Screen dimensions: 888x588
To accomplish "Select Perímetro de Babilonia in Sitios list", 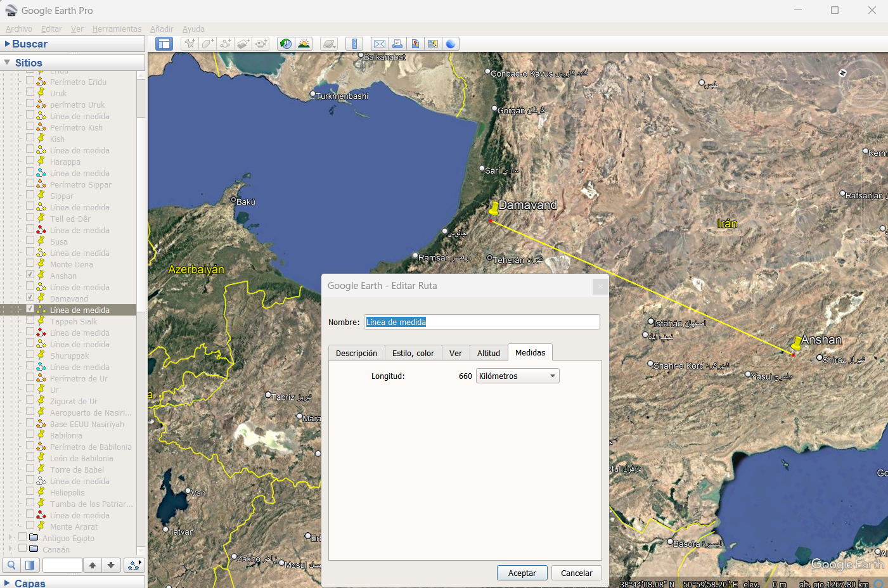I will [x=91, y=447].
